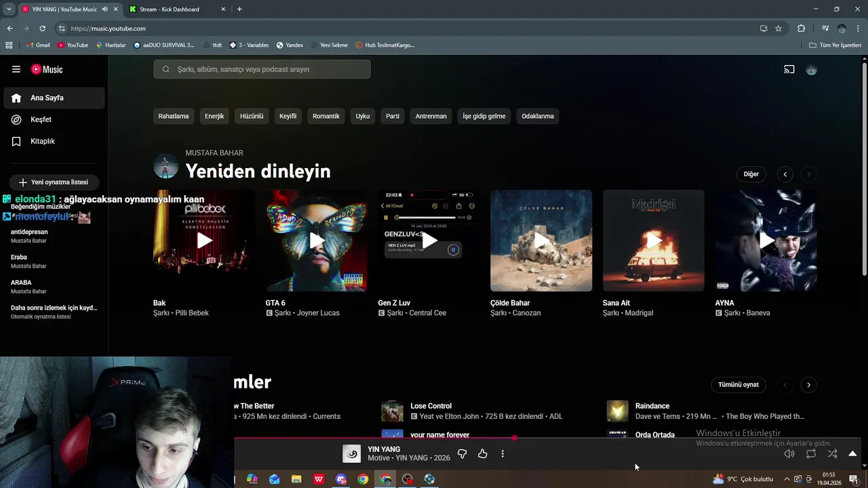Open the YouTube Music hamburger guide menu
This screenshot has height=488, width=868.
pyautogui.click(x=16, y=69)
